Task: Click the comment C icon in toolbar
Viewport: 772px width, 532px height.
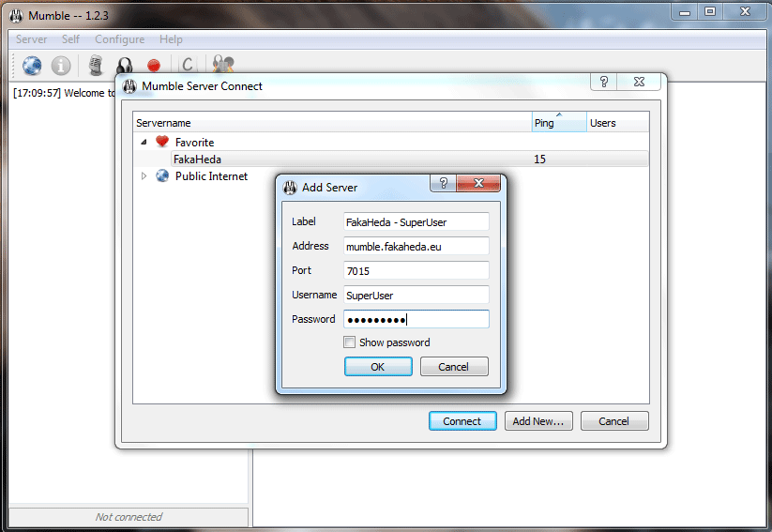Action: (187, 65)
